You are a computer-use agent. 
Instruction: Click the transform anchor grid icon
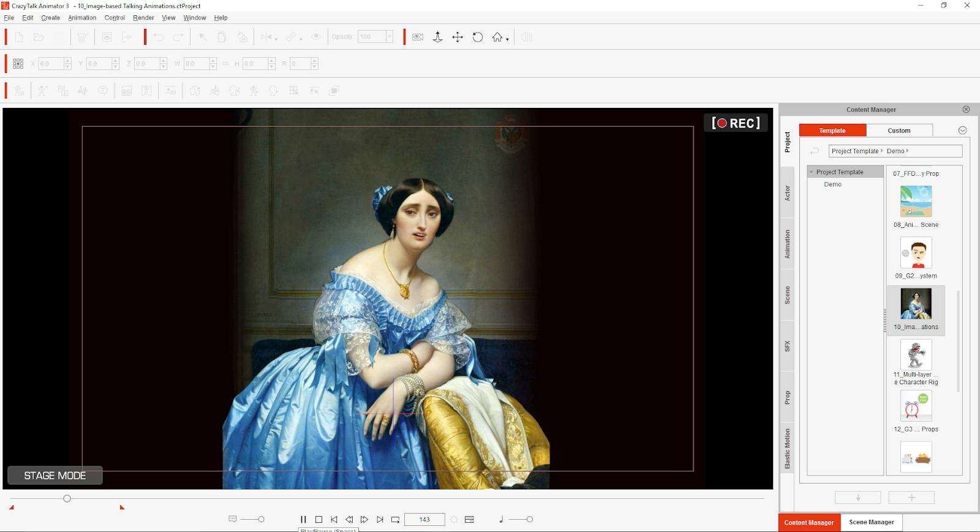pyautogui.click(x=18, y=63)
